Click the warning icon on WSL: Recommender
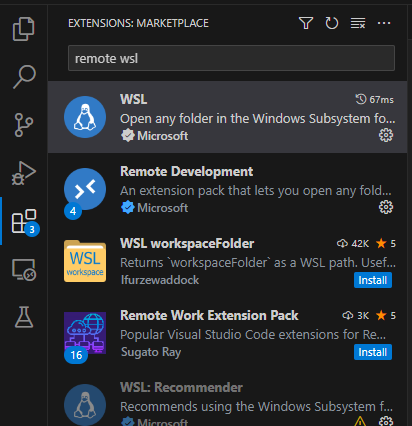 coord(360,422)
